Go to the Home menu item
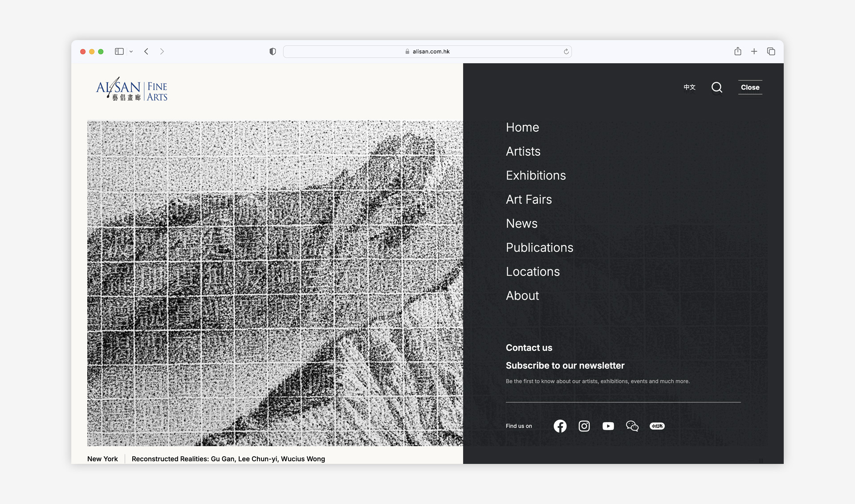The image size is (855, 504). pyautogui.click(x=522, y=127)
